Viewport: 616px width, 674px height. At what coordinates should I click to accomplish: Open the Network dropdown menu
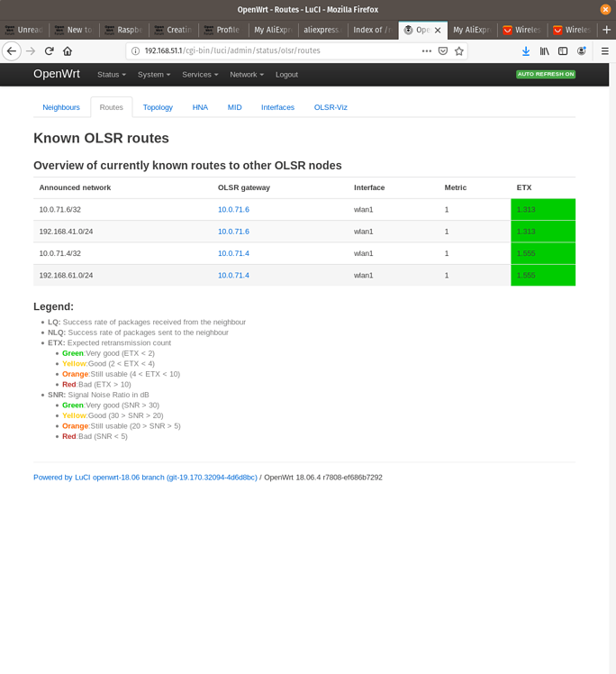[x=246, y=75]
